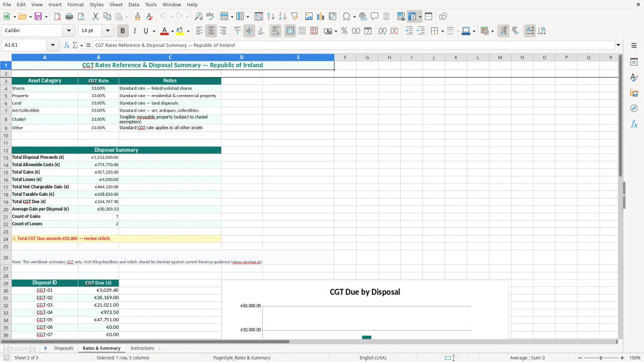Viewport: 644px width, 362px height.
Task: Open the sidebar Gallery
Action: [x=634, y=93]
